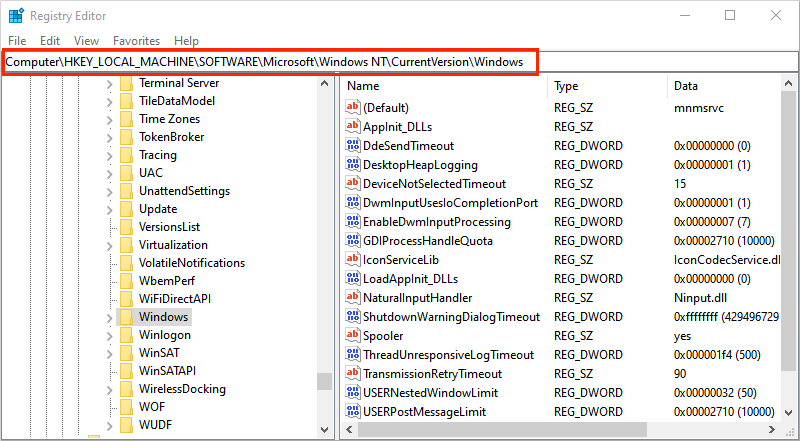Screen dimensions: 800x441
Task: Expand the Winlogon key
Action: (109, 335)
